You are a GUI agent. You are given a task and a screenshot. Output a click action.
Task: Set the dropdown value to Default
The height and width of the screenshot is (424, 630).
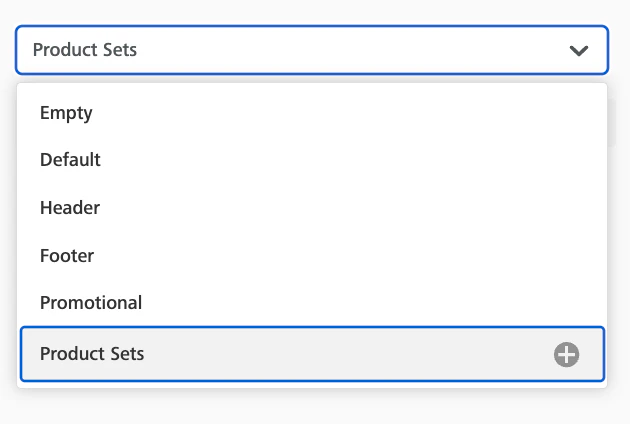70,160
